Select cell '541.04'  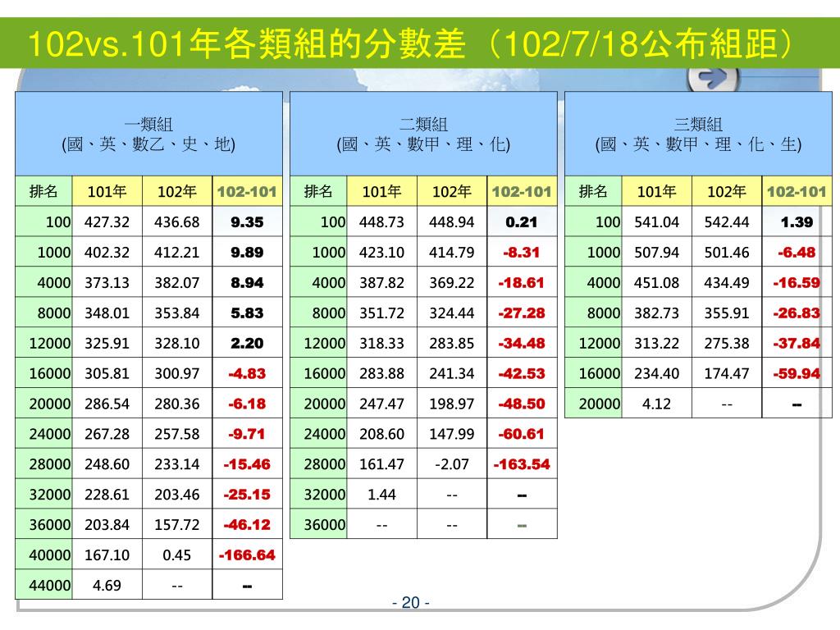[x=657, y=221]
